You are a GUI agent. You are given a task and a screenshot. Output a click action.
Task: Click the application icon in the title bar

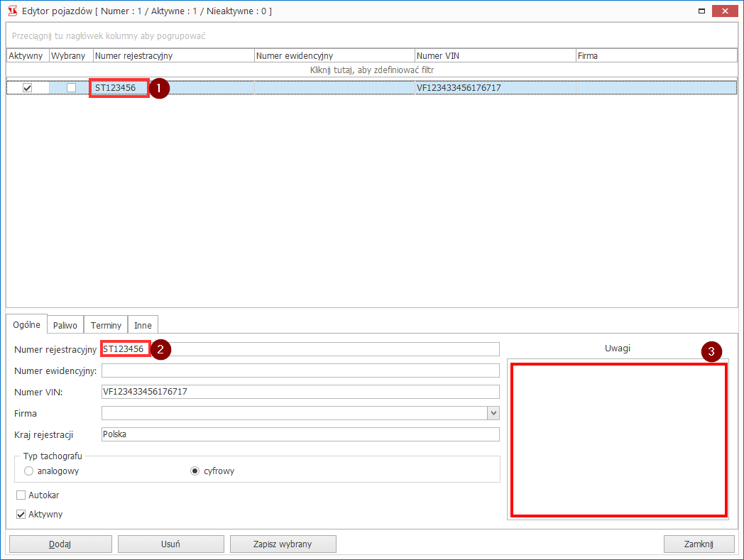(x=11, y=11)
